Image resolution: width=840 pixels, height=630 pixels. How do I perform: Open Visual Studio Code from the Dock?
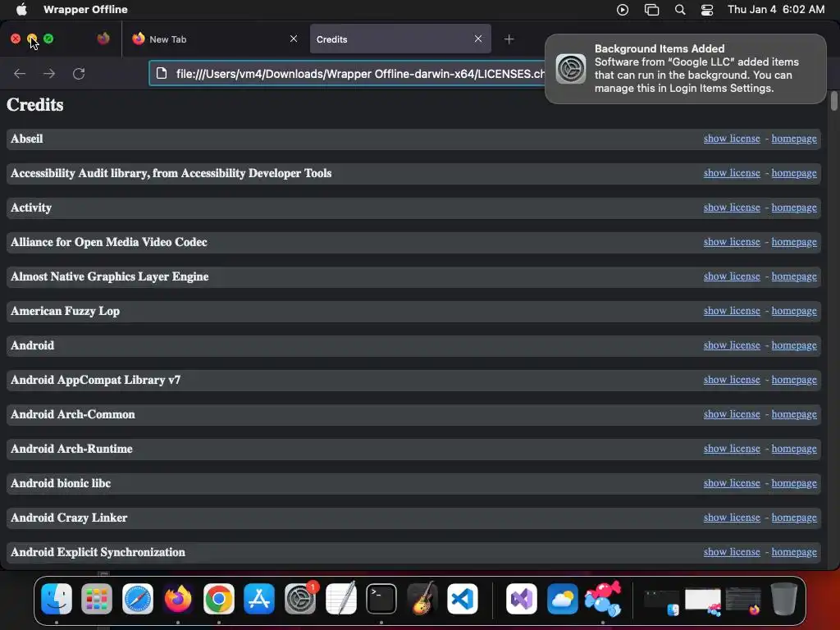point(463,598)
